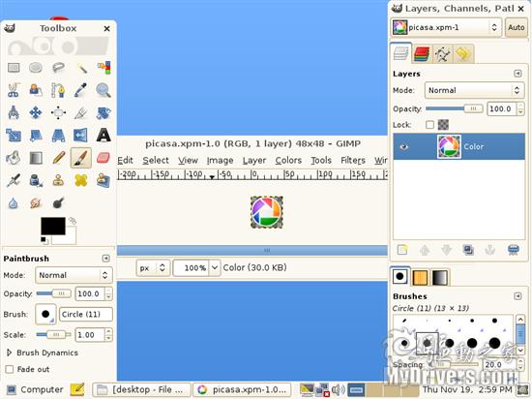
Task: Open the Filters menu
Action: click(353, 160)
